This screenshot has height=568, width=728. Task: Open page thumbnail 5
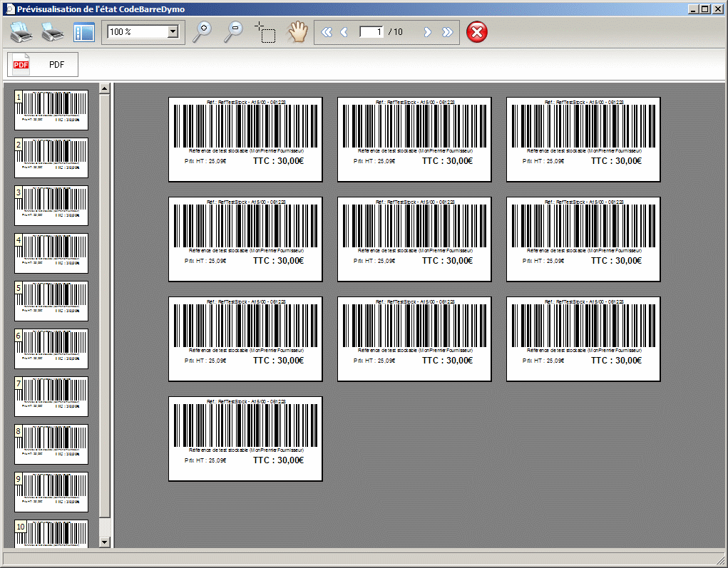(x=51, y=301)
